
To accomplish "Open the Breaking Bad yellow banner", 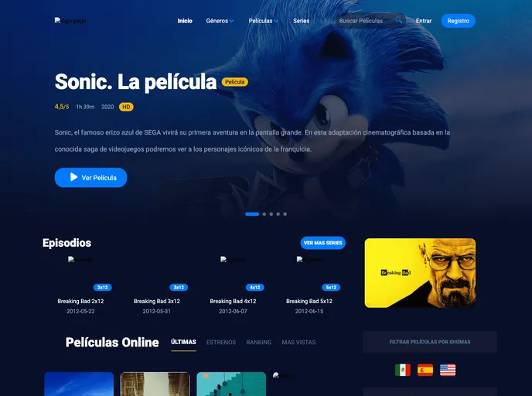I will pyautogui.click(x=420, y=273).
